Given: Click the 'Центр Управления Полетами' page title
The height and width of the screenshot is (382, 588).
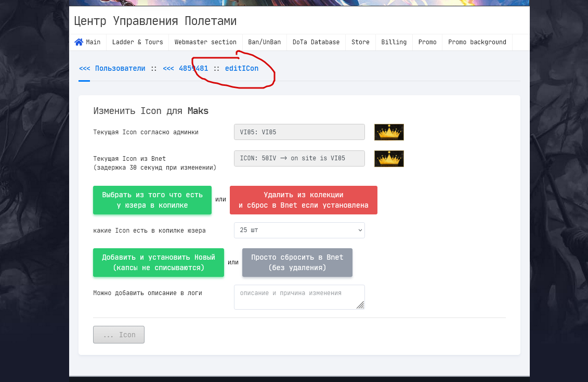Looking at the screenshot, I should (155, 21).
